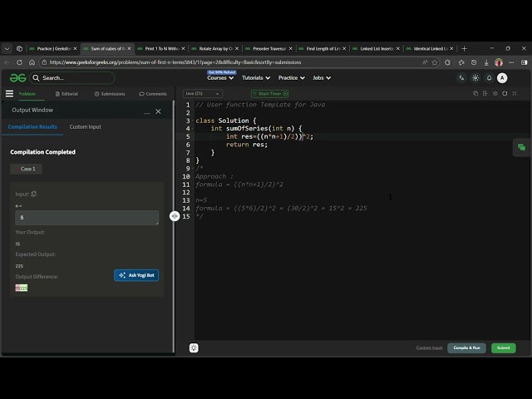Image resolution: width=532 pixels, height=399 pixels.
Task: Click the lightbulb hint icon below editor
Action: pos(194,348)
